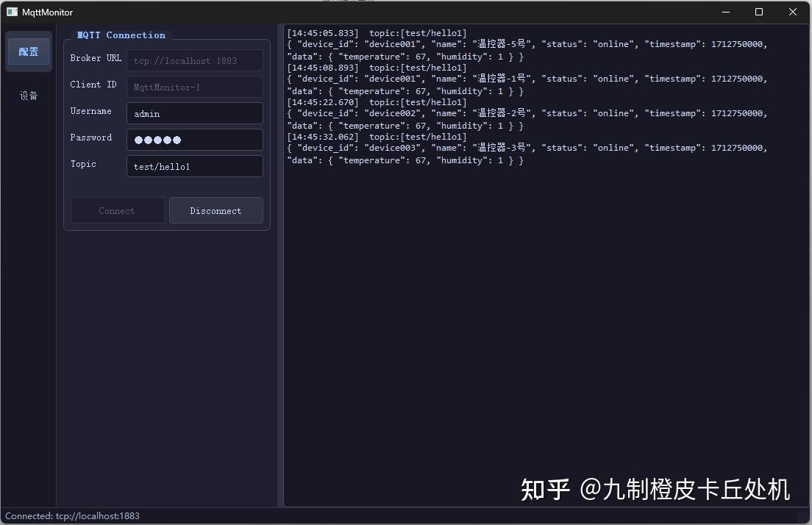Click the log line timestamped 14:45:08.893
812x525 pixels.
pos(377,68)
